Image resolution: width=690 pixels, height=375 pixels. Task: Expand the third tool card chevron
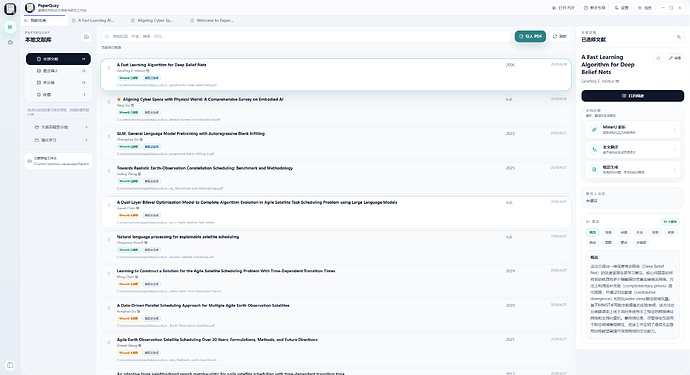tap(675, 169)
